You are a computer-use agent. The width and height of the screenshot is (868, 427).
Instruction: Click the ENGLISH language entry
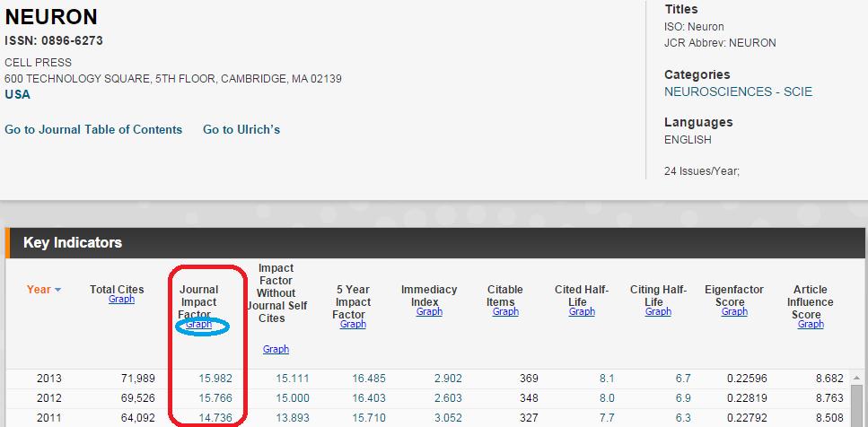[x=688, y=140]
